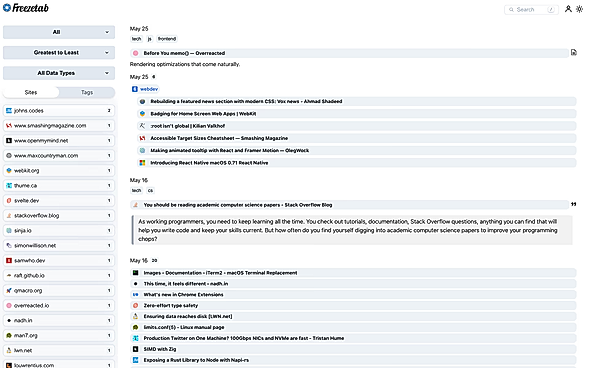Open the Greatest to Least sort dropdown
Viewport: 589px width, 368px height.
pyautogui.click(x=59, y=53)
